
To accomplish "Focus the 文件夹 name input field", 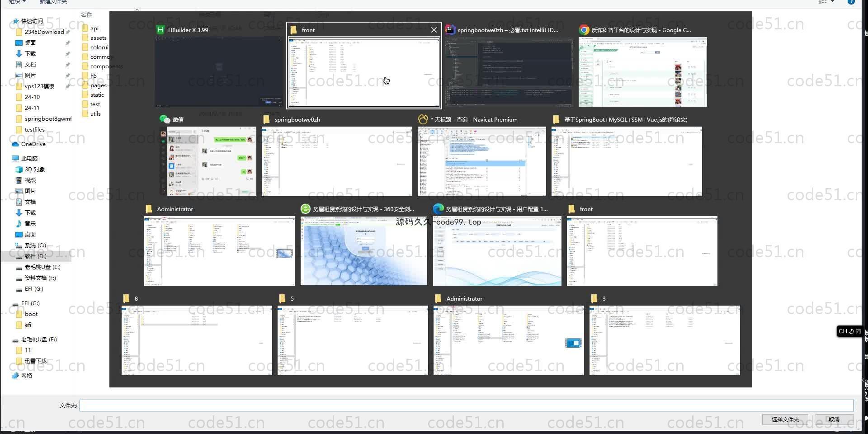I will (x=467, y=405).
